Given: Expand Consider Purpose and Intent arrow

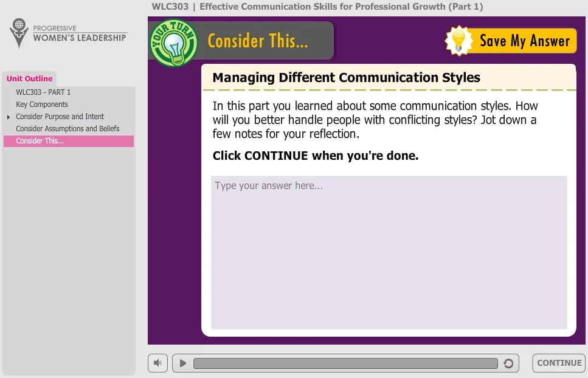Looking at the screenshot, I should tap(9, 117).
